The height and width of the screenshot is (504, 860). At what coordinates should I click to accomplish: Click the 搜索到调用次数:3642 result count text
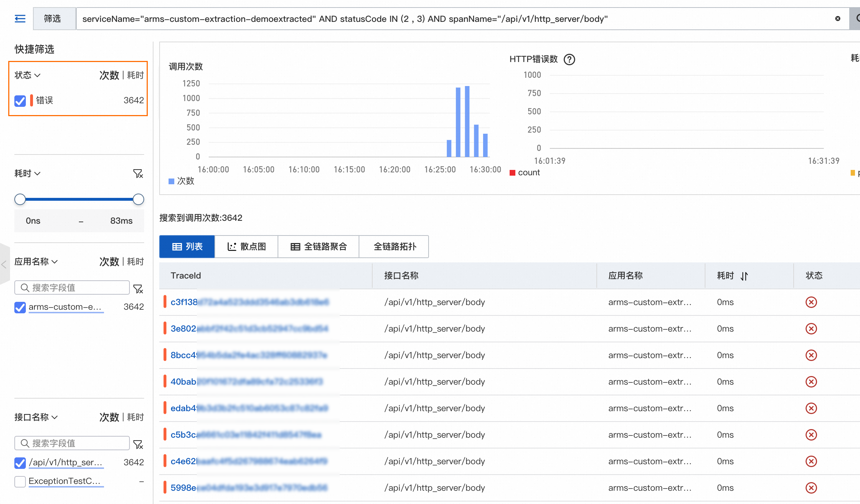click(x=201, y=218)
